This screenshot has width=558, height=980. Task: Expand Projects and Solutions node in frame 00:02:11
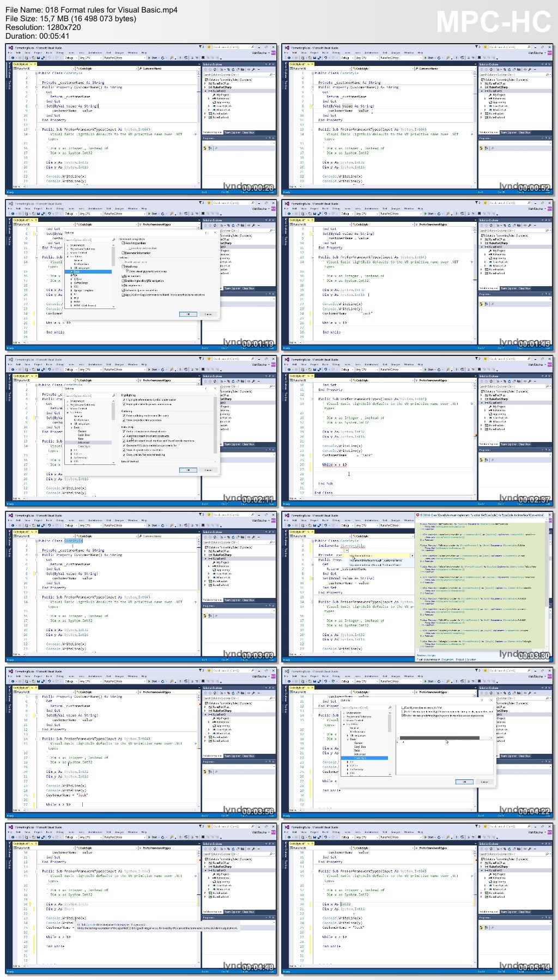click(68, 405)
